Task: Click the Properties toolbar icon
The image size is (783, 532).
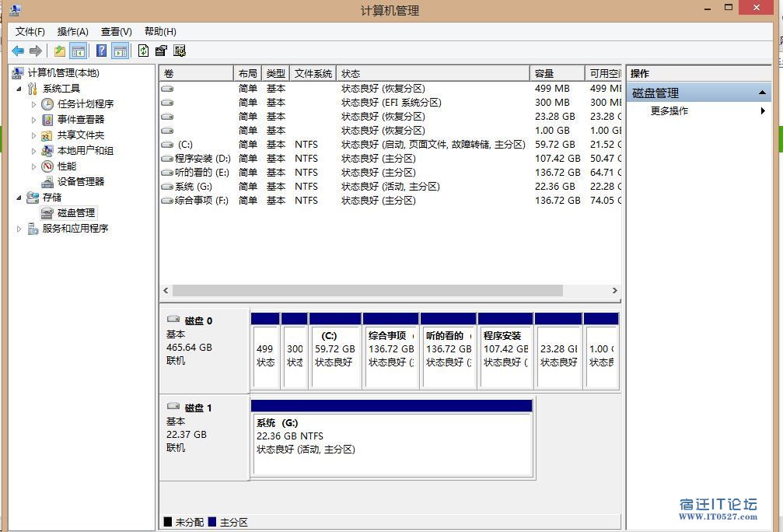Action: pyautogui.click(x=161, y=51)
